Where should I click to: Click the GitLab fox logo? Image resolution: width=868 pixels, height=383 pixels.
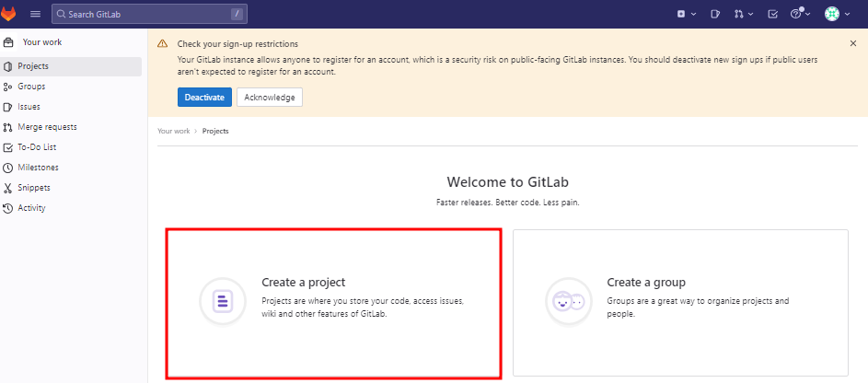pos(8,14)
